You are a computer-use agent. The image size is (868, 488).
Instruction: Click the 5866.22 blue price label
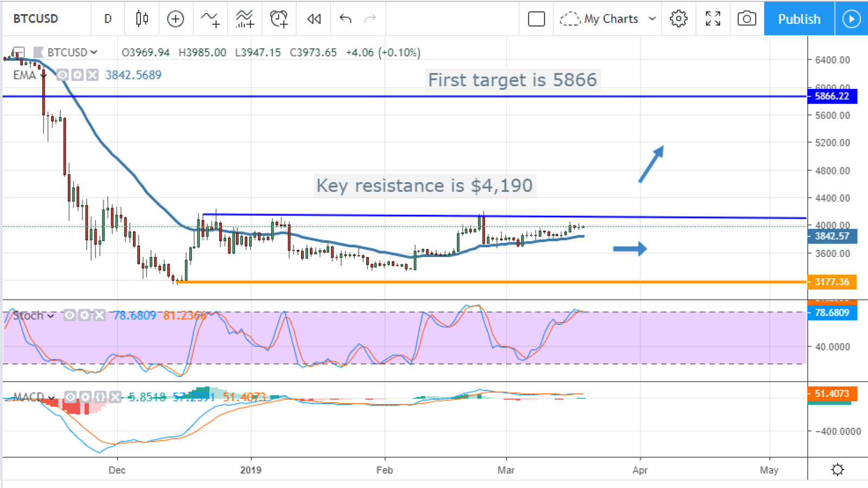[832, 96]
